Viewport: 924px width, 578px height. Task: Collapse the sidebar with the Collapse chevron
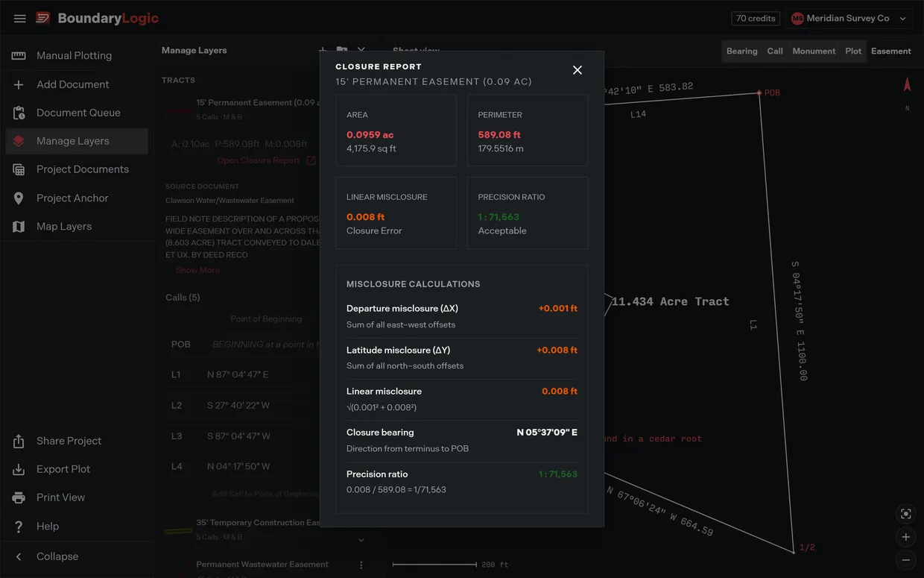(19, 557)
